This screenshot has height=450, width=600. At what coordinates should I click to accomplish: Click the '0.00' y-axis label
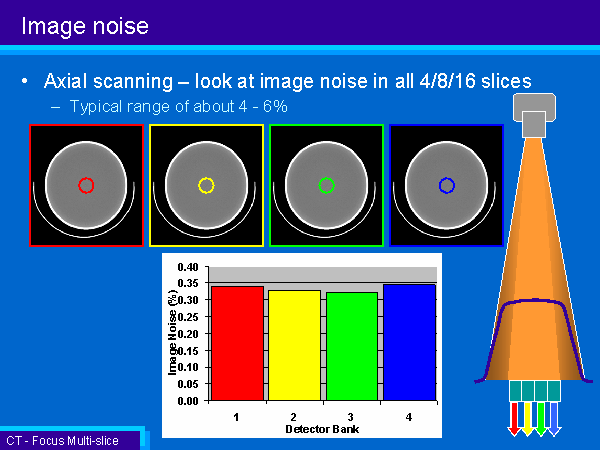coord(188,401)
